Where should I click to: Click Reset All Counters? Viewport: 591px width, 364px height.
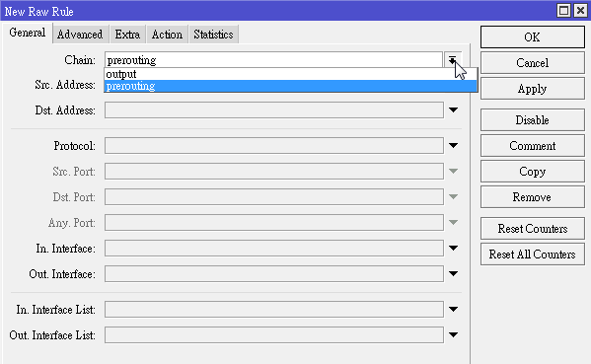pyautogui.click(x=532, y=255)
